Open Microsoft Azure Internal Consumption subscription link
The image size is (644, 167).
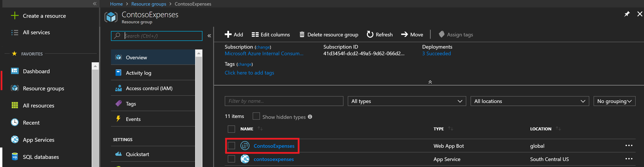point(264,54)
